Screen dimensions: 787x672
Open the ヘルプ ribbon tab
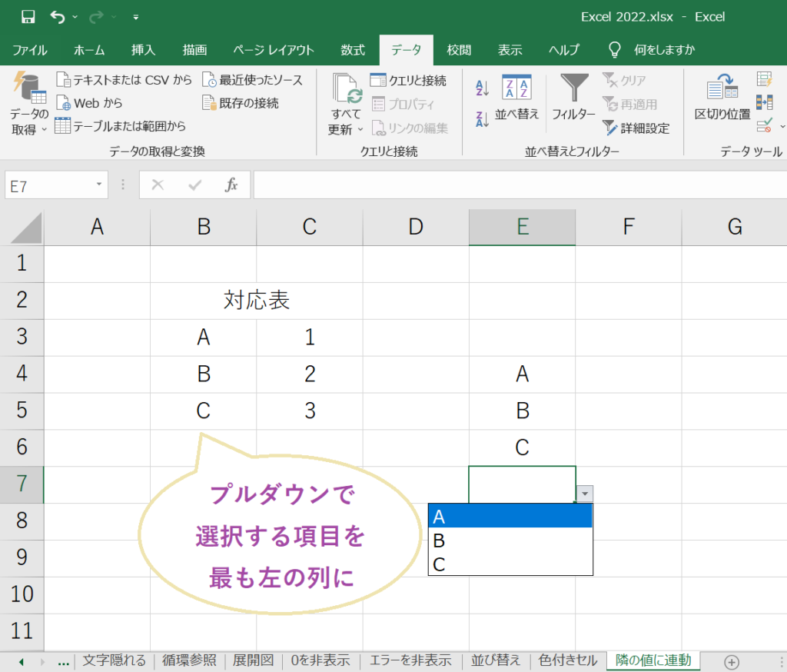pyautogui.click(x=563, y=50)
